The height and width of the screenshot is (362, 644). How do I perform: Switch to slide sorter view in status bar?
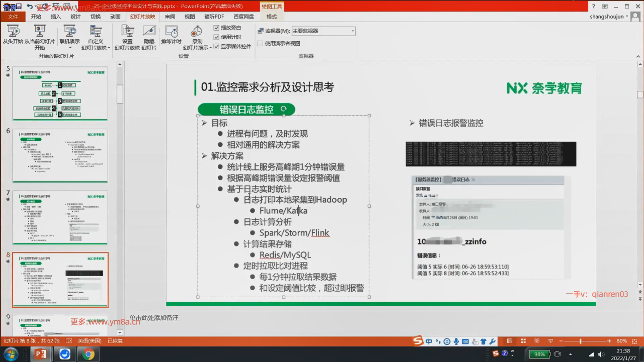[x=523, y=341]
